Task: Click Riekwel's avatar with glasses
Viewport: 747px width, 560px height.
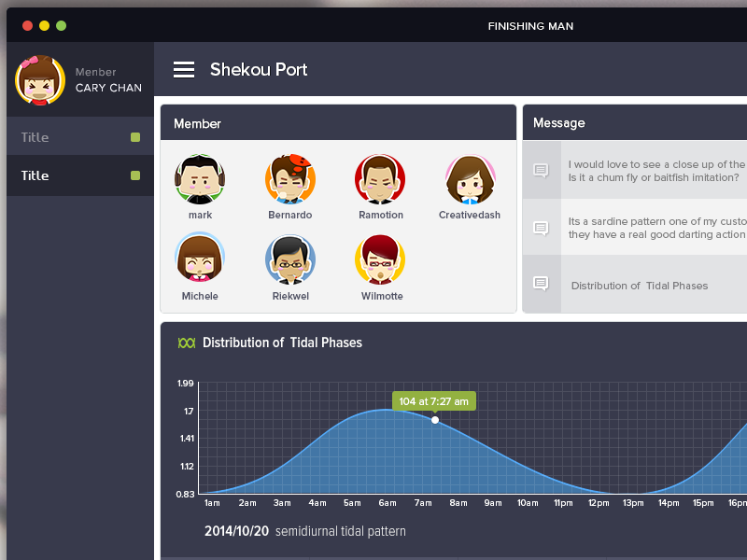Action: (x=289, y=259)
